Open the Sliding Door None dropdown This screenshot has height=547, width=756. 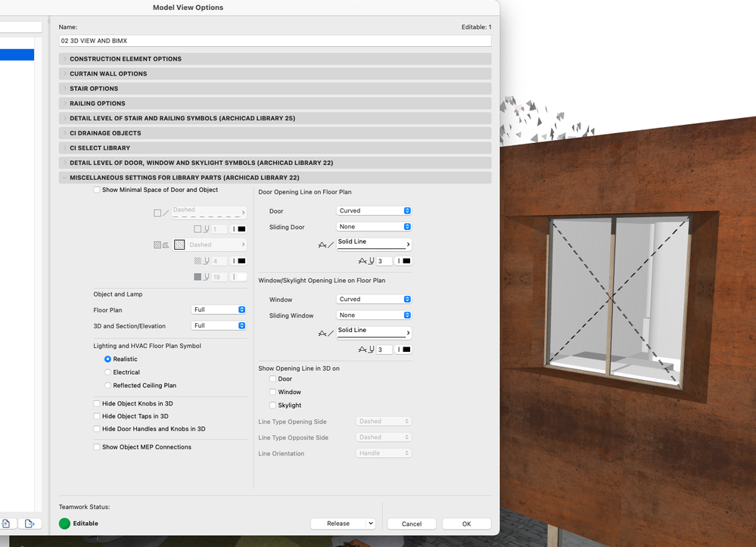374,226
